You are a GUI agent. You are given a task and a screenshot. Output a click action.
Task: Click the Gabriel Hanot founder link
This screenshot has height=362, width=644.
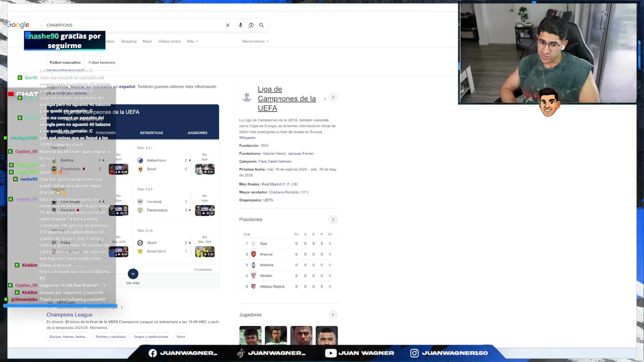pyautogui.click(x=274, y=153)
